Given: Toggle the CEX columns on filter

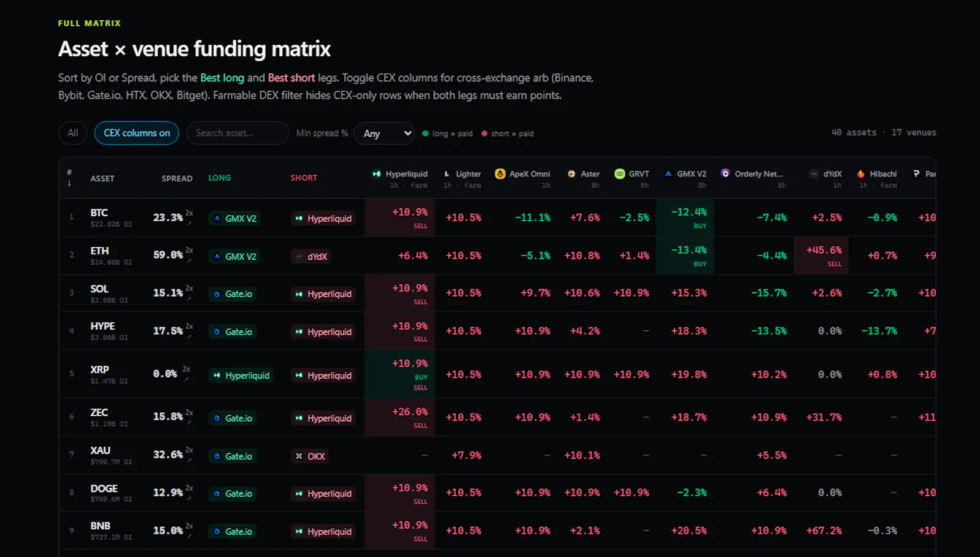Looking at the screenshot, I should 137,133.
